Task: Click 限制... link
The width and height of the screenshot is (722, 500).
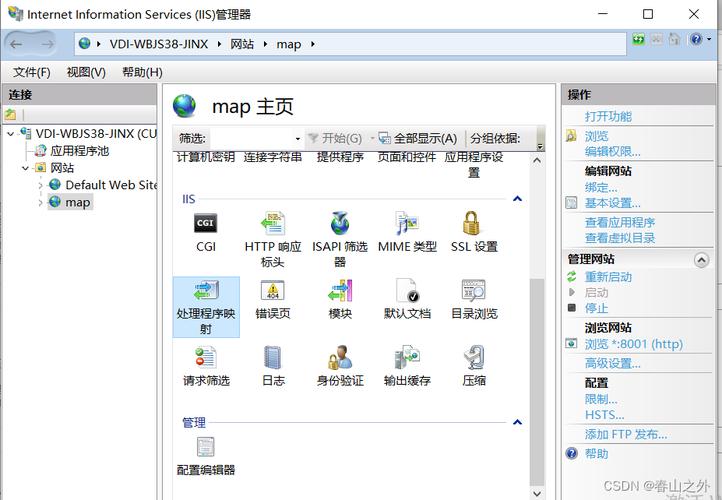Action: (x=601, y=400)
